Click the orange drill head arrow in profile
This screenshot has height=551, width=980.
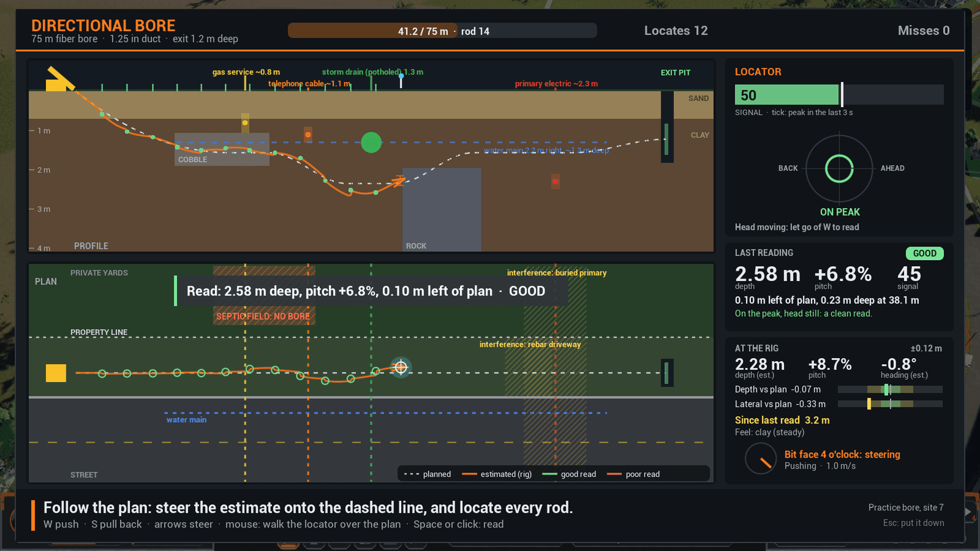pyautogui.click(x=398, y=181)
